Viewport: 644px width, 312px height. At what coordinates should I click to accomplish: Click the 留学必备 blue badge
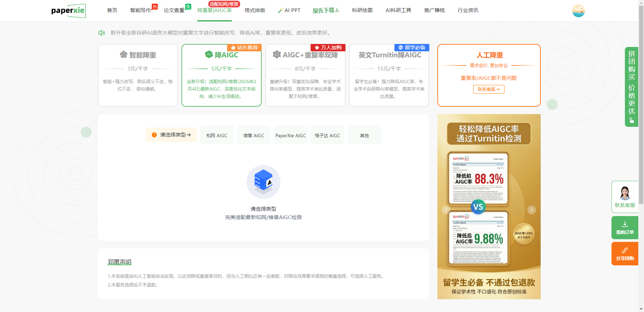412,48
